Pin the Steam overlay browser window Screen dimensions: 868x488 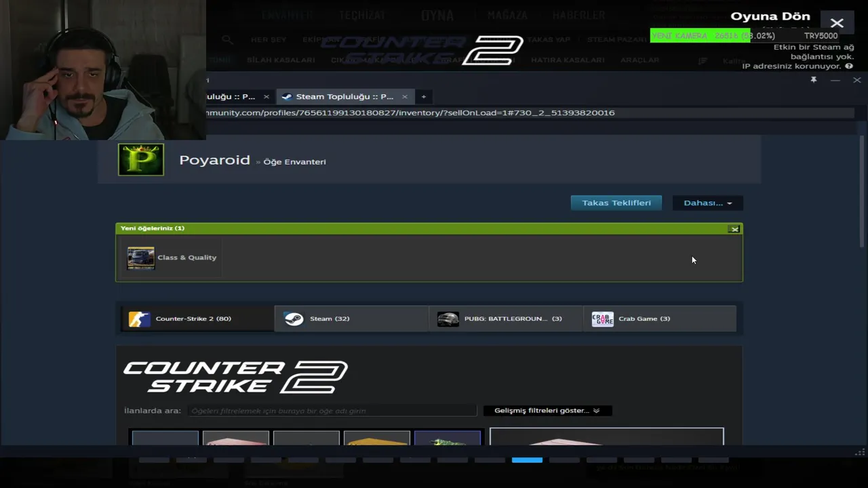[814, 80]
